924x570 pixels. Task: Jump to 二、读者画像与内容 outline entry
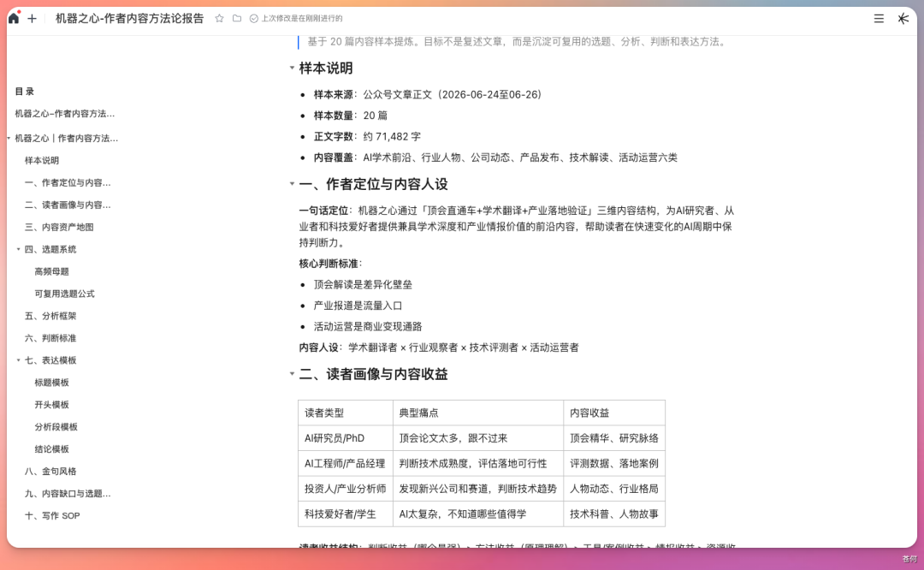click(68, 205)
